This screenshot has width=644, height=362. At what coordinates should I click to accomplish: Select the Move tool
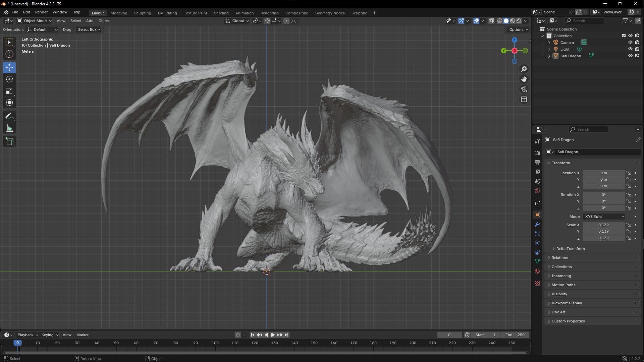tap(9, 67)
